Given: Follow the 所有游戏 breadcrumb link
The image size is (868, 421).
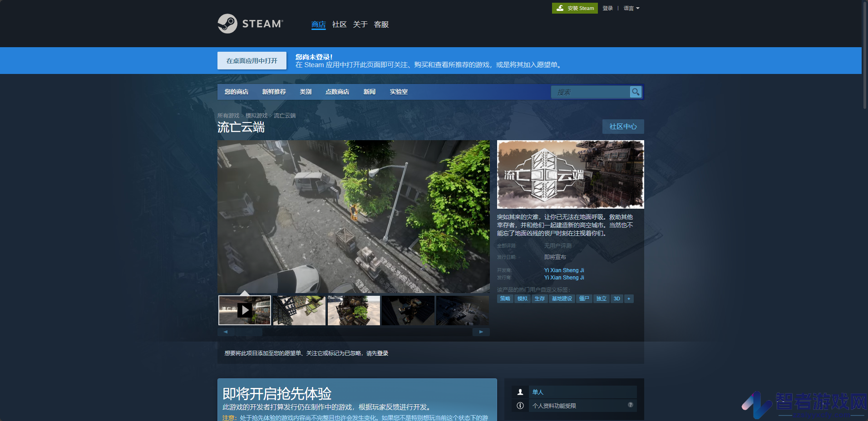Looking at the screenshot, I should pyautogui.click(x=228, y=116).
